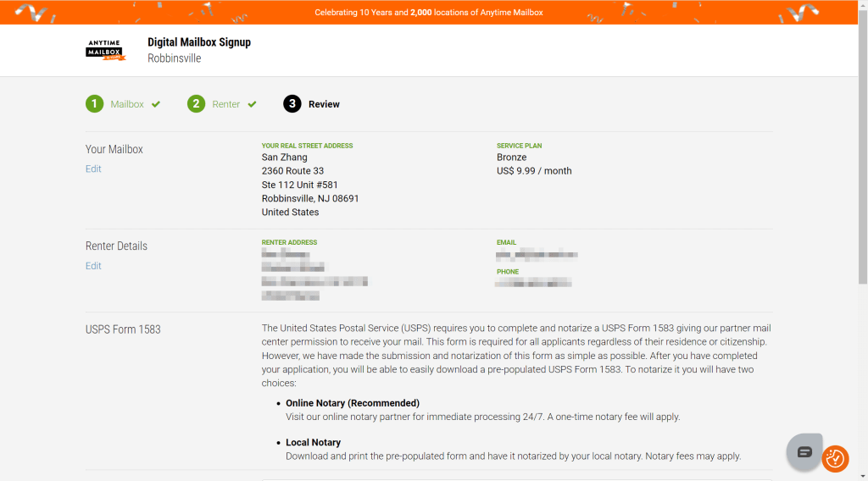
Task: Click the RENTER ADDRESS label
Action: [290, 243]
